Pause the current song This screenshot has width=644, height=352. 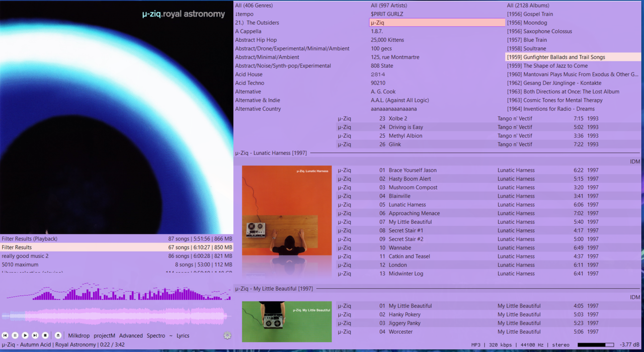15,335
